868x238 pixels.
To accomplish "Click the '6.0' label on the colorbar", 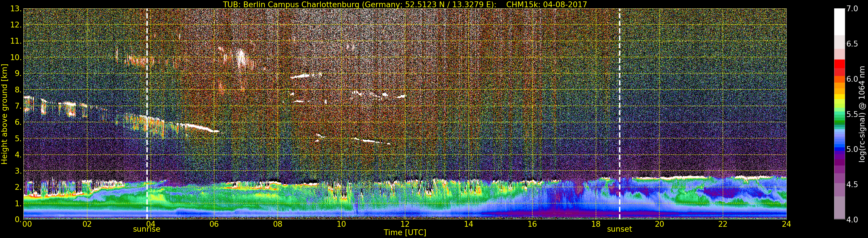I will click(x=852, y=79).
